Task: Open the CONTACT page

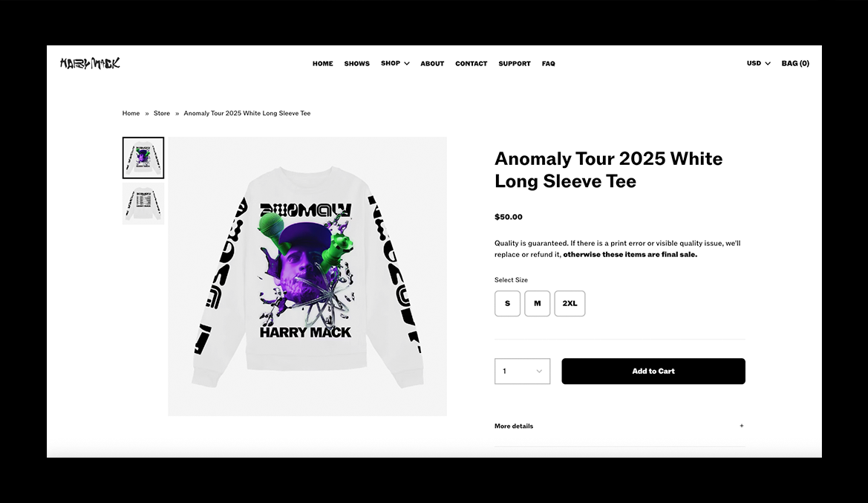Action: tap(471, 64)
